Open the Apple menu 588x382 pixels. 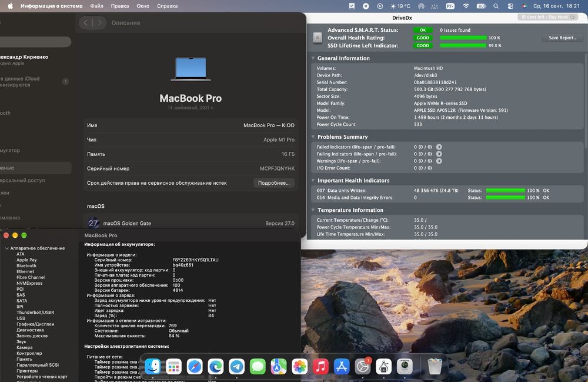[10, 6]
